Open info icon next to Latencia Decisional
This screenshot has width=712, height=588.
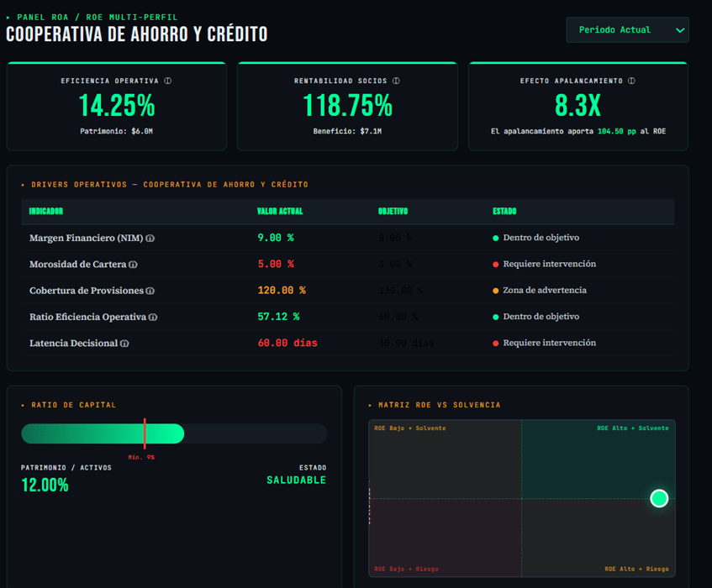pos(124,344)
